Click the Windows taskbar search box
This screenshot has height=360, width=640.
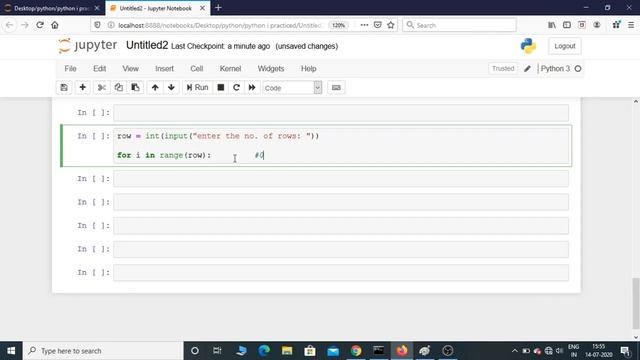pyautogui.click(x=103, y=351)
